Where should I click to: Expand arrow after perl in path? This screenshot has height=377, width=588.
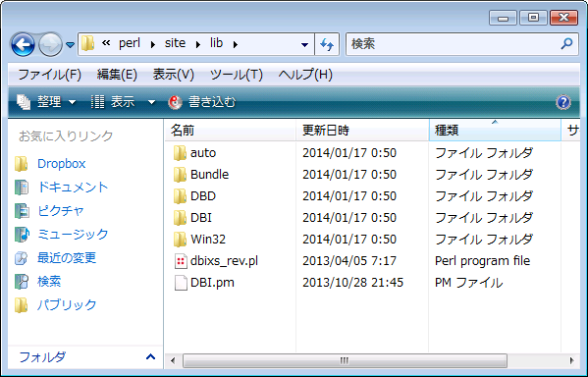[x=152, y=44]
